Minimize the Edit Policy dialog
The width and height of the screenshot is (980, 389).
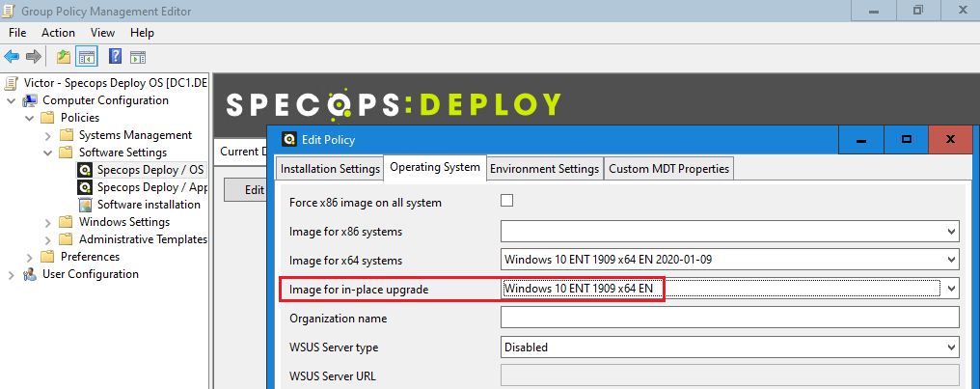click(x=862, y=139)
